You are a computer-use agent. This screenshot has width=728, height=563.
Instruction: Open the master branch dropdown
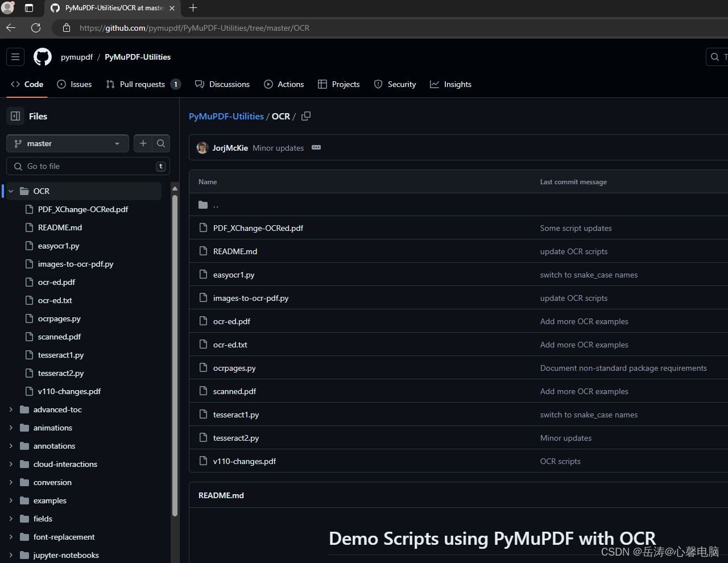tap(67, 143)
